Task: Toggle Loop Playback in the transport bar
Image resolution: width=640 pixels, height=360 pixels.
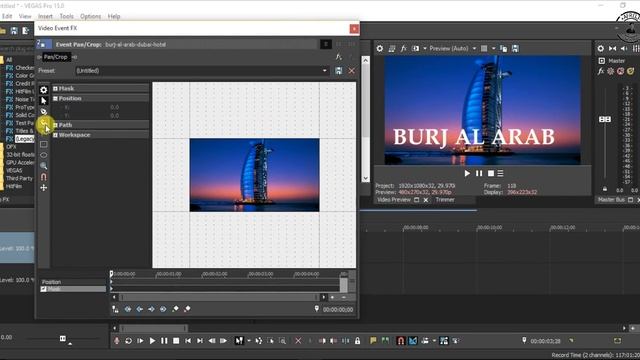Action: tap(129, 341)
